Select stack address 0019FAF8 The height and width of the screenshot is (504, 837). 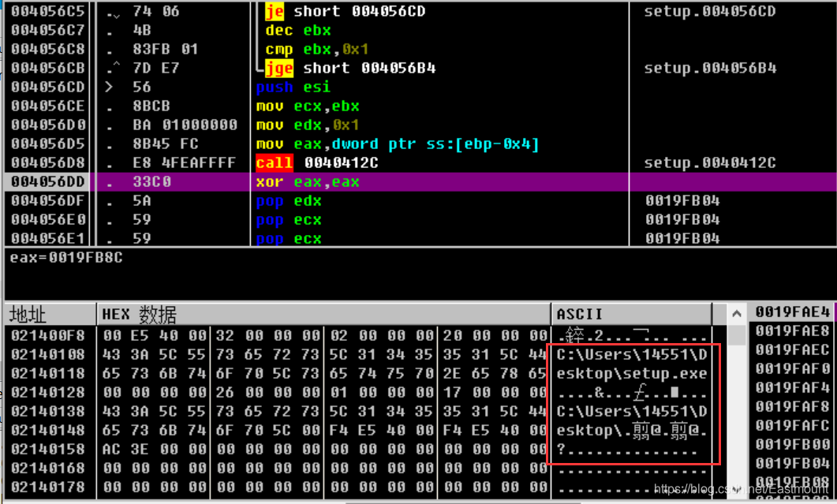point(792,407)
